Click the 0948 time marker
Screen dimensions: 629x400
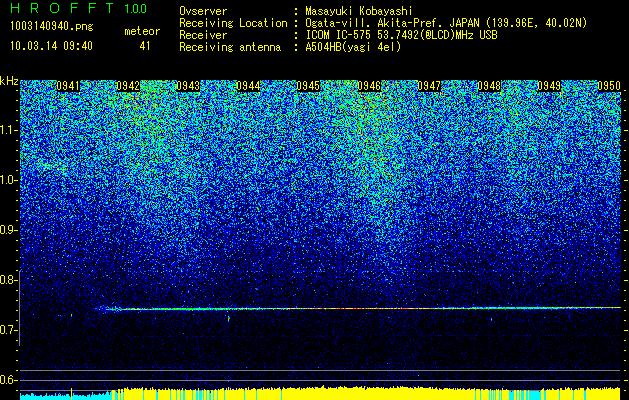(x=489, y=86)
